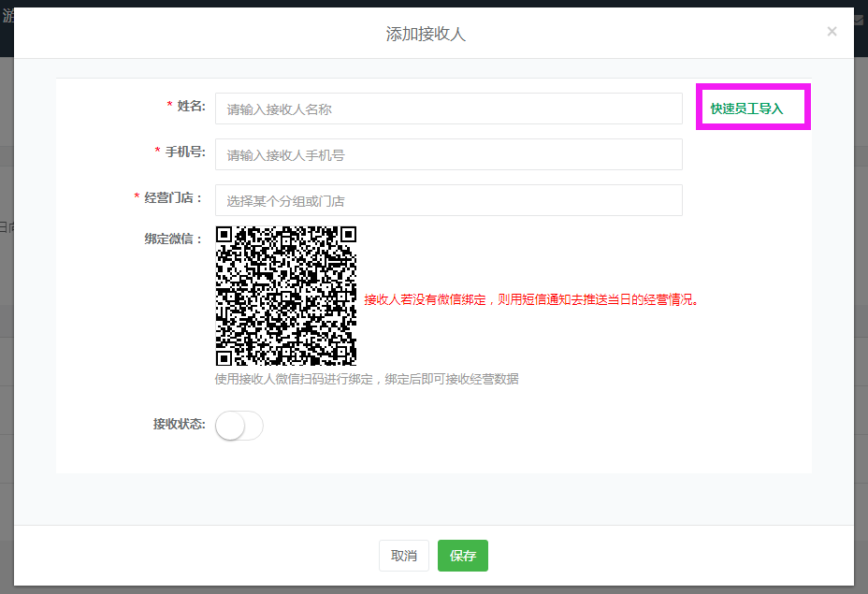Focus the 姓名 recipient name field

tap(448, 109)
